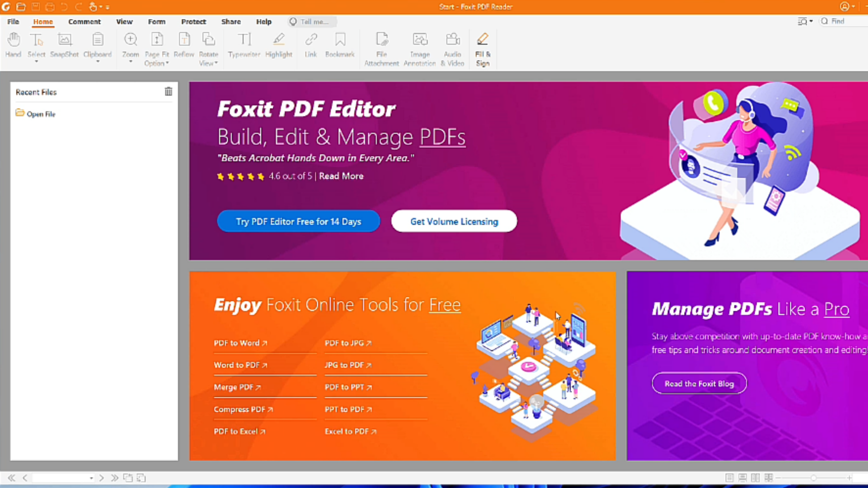Add a Bookmark

[x=340, y=45]
